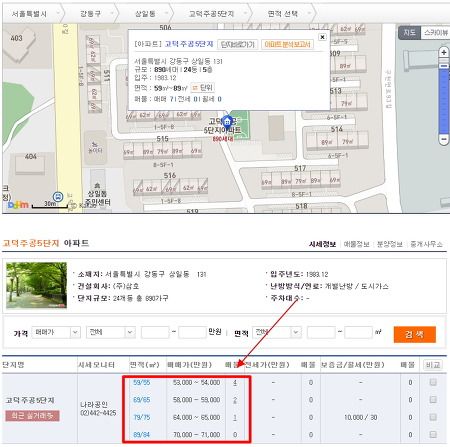Open 고덕주공5단지 link in popup title
Image resolution: width=450 pixels, height=447 pixels.
189,44
